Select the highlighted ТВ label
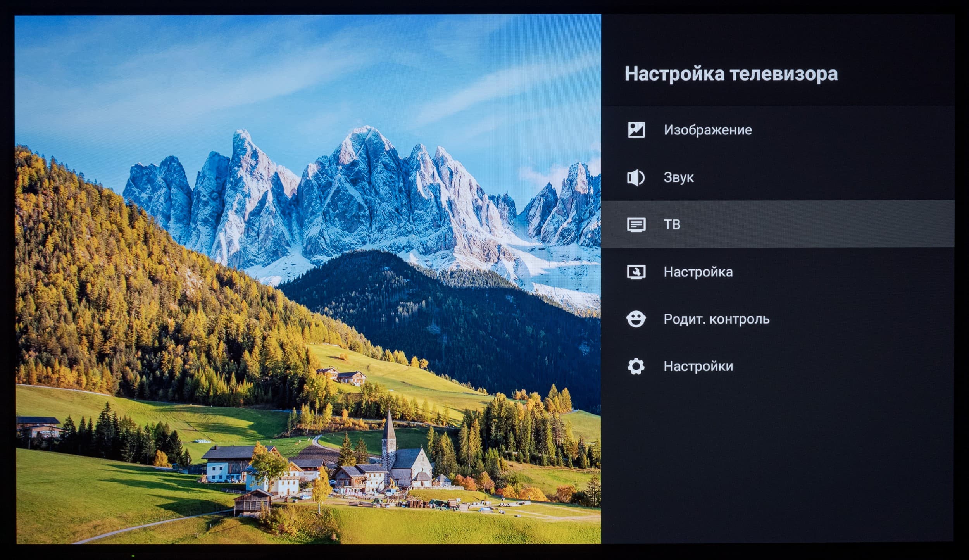This screenshot has height=560, width=969. tap(672, 224)
